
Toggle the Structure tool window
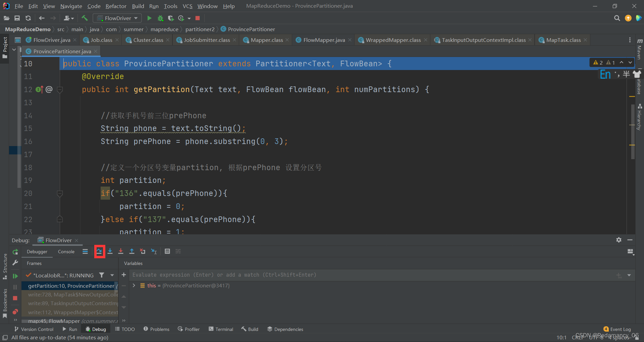[x=5, y=266]
